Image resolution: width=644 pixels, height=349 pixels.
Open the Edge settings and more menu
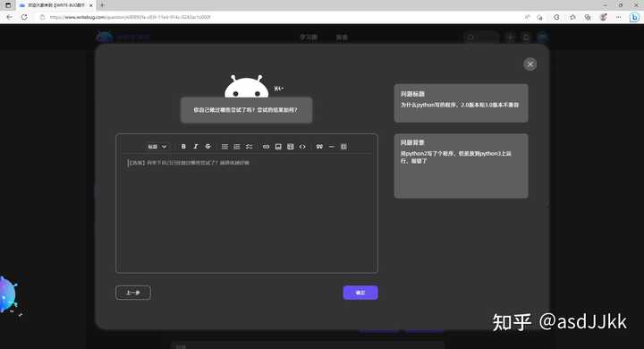(x=619, y=17)
